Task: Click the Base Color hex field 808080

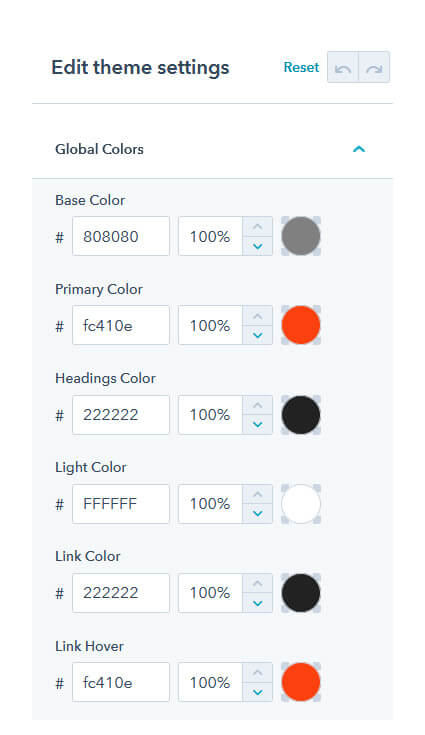Action: [x=121, y=236]
